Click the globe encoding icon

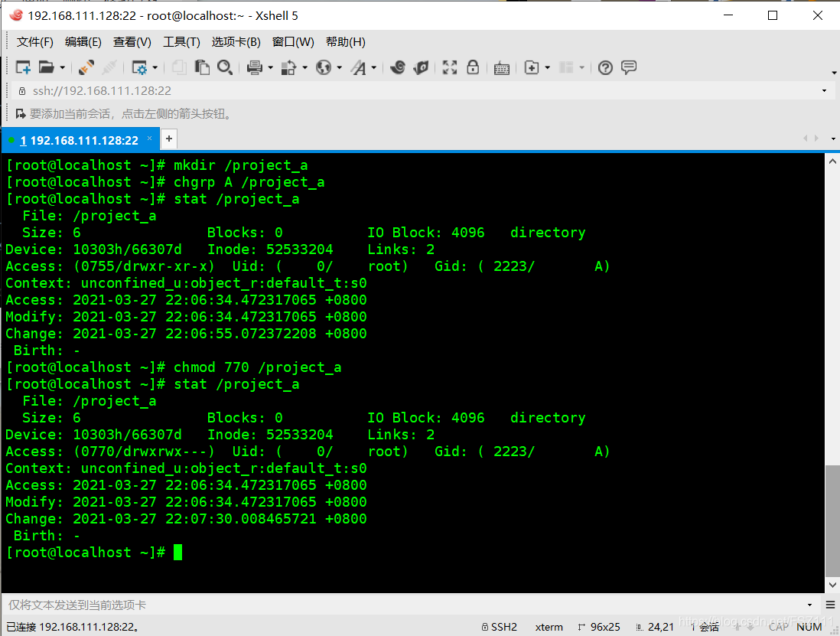click(324, 67)
